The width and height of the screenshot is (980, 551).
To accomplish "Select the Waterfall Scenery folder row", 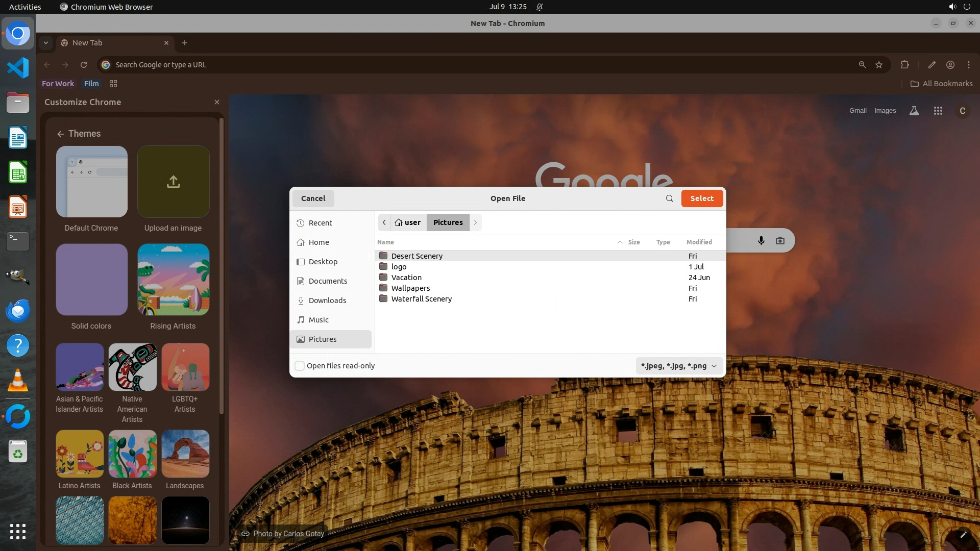I will coord(421,299).
